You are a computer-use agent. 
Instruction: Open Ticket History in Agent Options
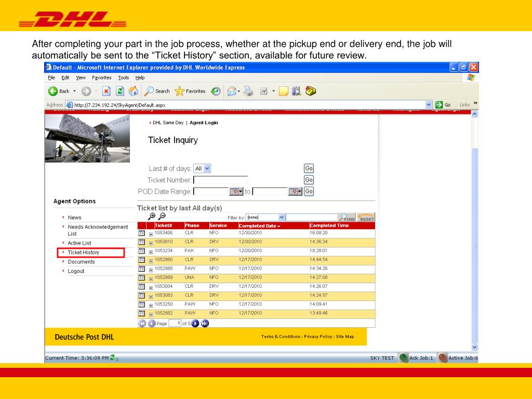point(84,252)
